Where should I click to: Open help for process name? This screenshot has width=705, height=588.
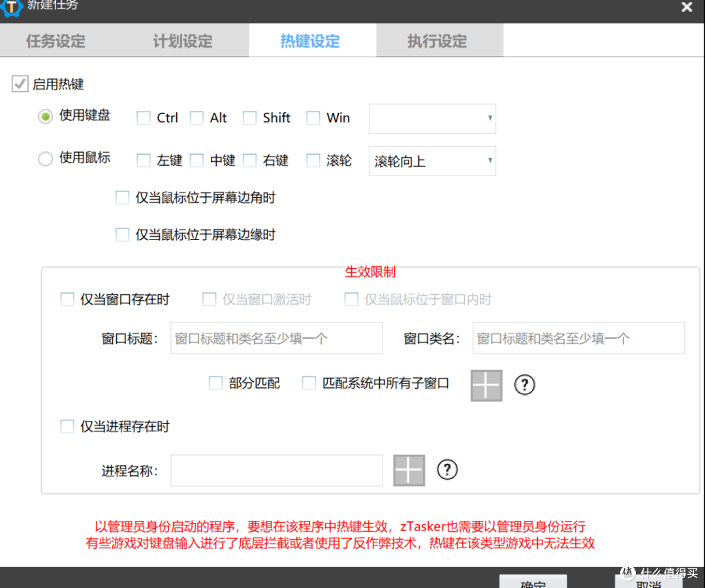point(447,470)
